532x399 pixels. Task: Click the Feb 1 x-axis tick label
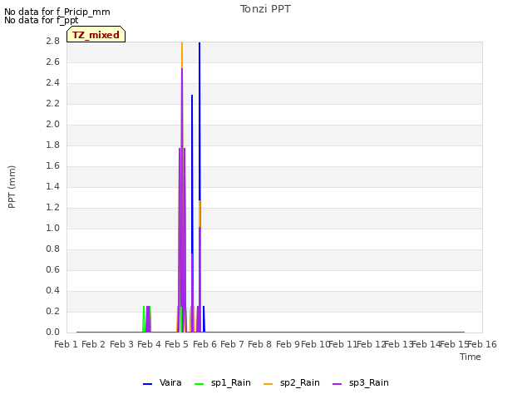(x=66, y=344)
